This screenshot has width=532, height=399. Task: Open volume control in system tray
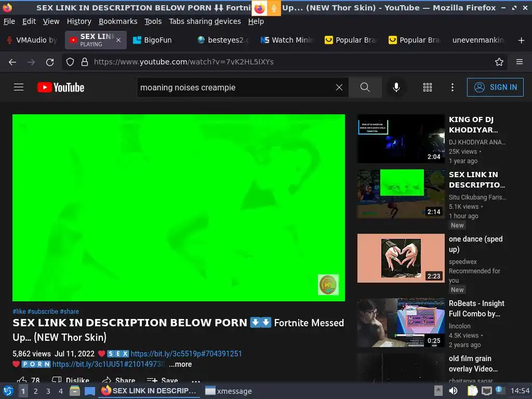point(453,391)
